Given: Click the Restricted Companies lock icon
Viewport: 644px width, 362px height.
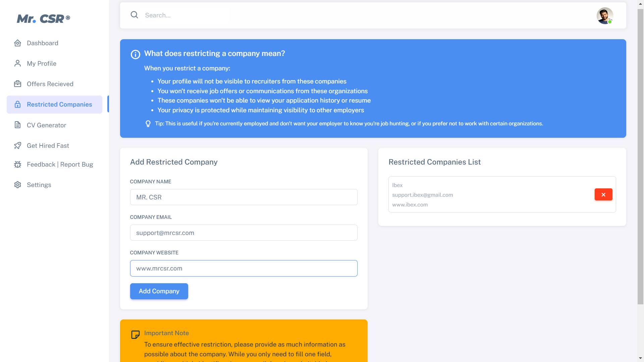Looking at the screenshot, I should pyautogui.click(x=18, y=105).
